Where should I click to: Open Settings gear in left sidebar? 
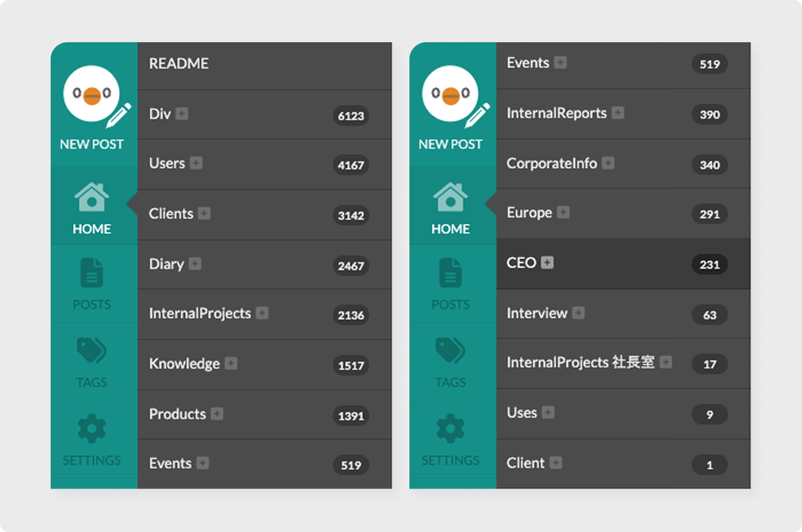click(92, 428)
